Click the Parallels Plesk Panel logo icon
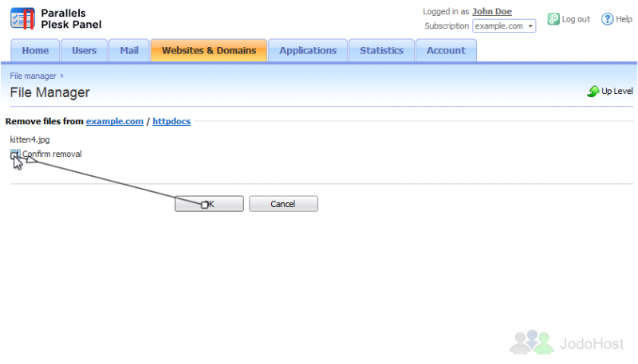638x364 pixels. (x=22, y=18)
